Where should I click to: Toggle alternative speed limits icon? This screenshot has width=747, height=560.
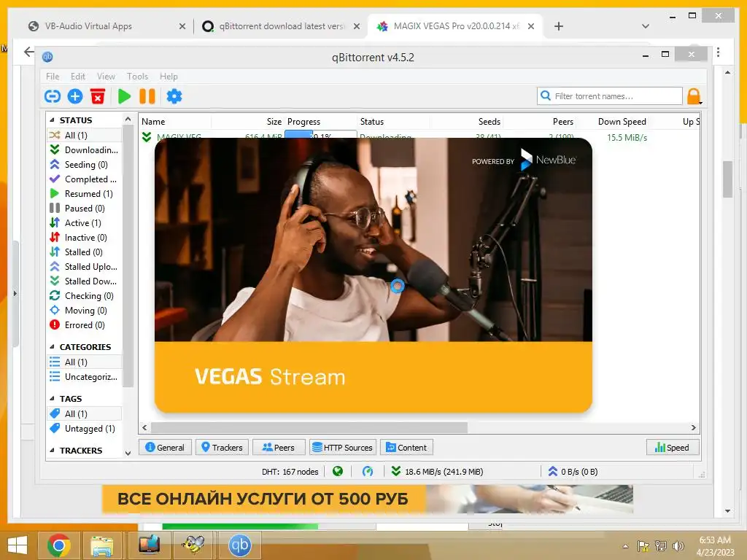[368, 472]
